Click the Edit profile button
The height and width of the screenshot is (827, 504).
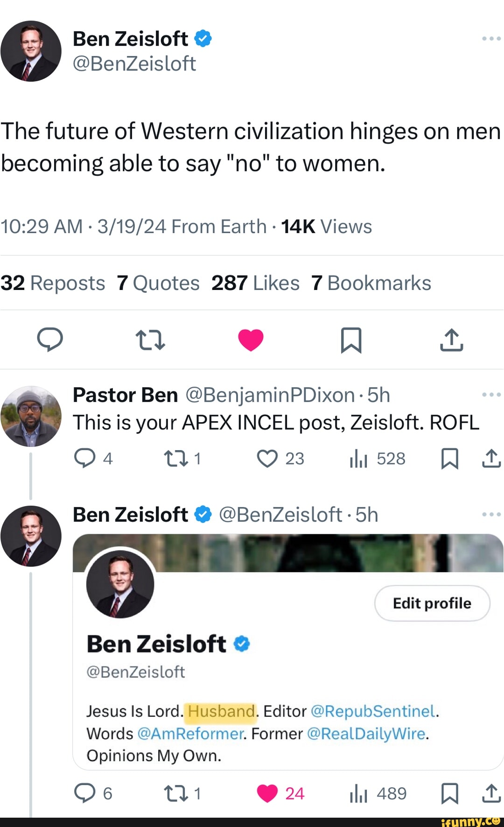point(432,603)
